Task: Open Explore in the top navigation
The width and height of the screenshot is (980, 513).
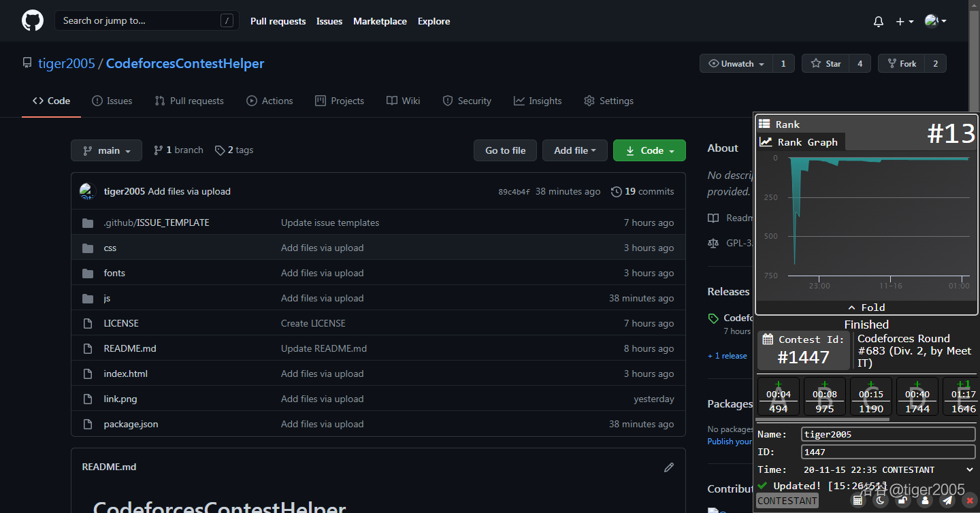Action: click(x=434, y=21)
